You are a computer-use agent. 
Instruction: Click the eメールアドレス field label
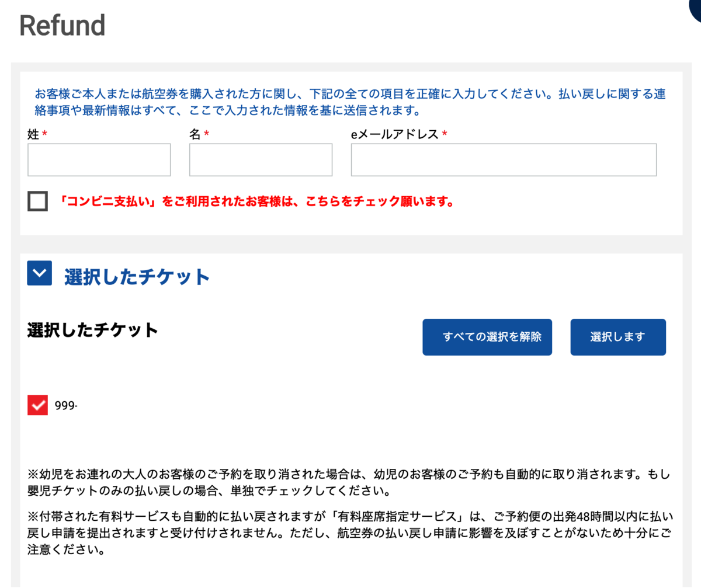pos(394,134)
